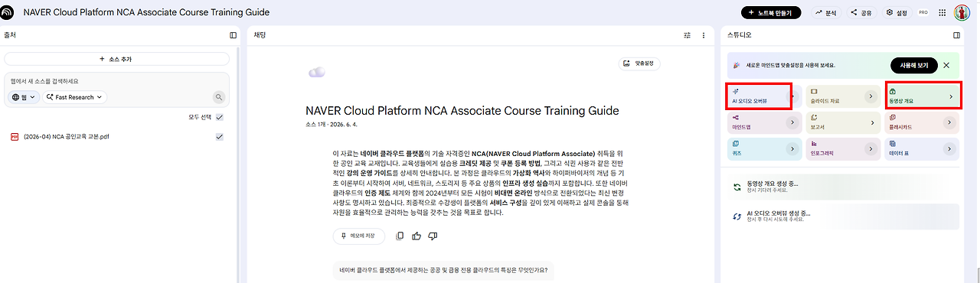Click the 소스 1개 · 2026. 6. 4. text
This screenshot has height=283, width=980.
tap(332, 125)
